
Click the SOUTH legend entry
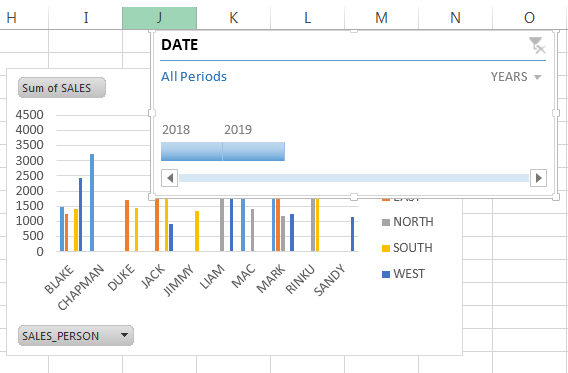[x=408, y=248]
